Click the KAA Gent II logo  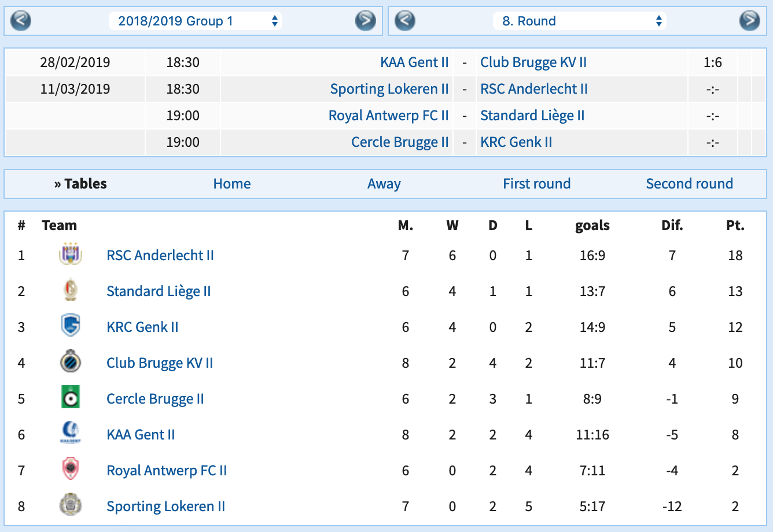(71, 434)
